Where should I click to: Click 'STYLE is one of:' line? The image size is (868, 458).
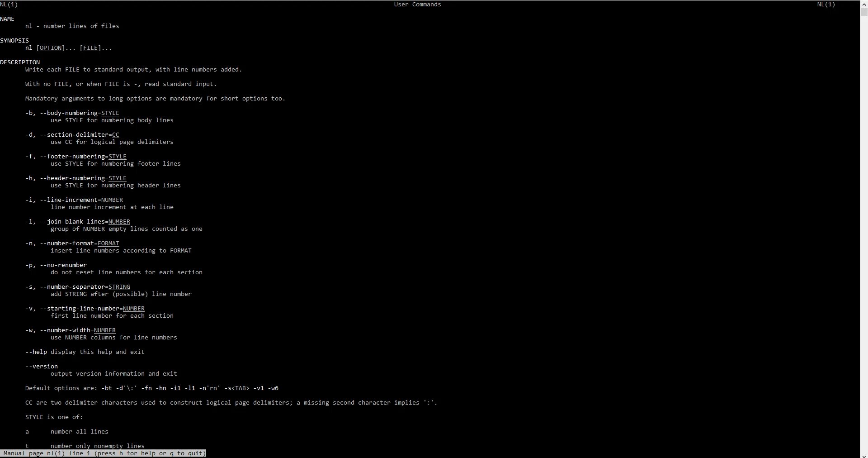point(54,417)
